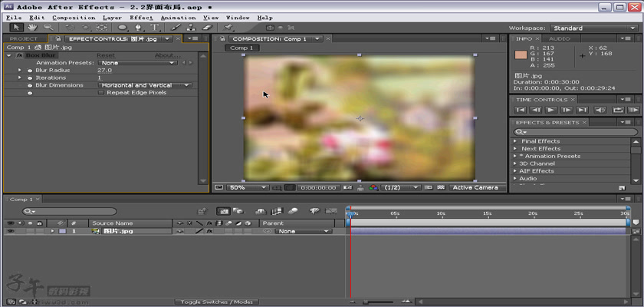
Task: Click the color swatch in Info panel
Action: pos(521,55)
